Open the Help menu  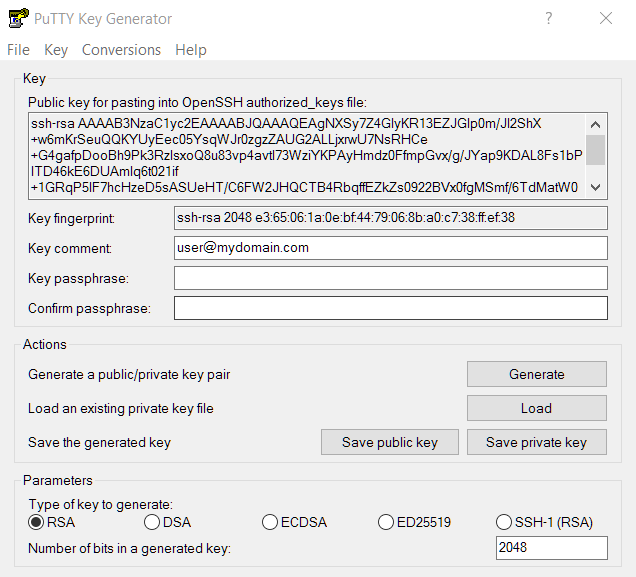[x=191, y=50]
